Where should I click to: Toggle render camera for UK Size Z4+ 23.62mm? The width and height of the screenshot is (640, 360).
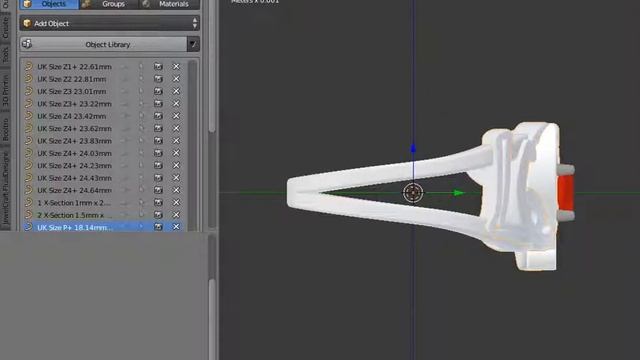158,128
